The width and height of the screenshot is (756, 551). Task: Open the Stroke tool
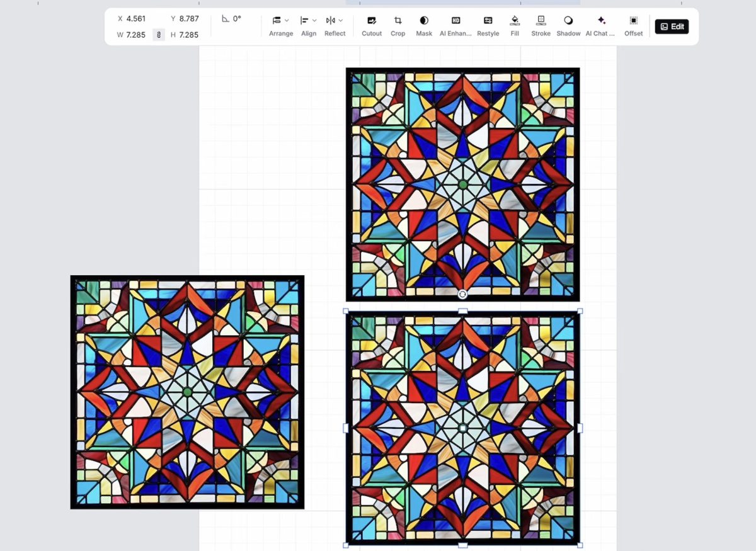click(541, 26)
